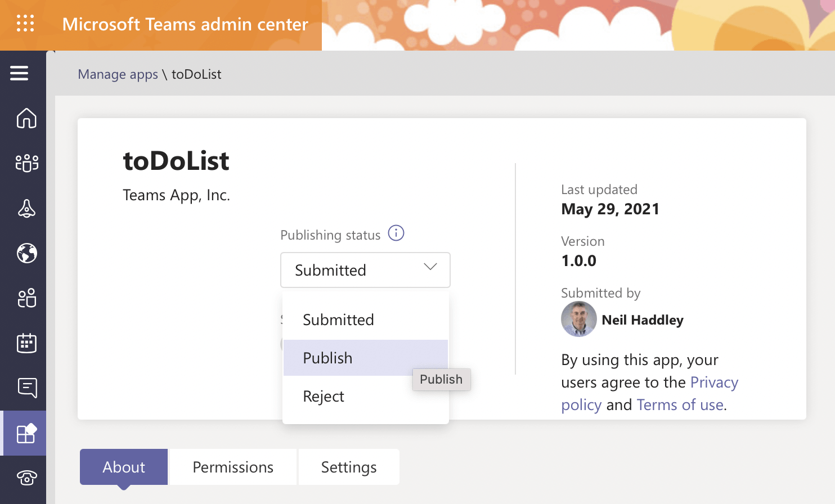The image size is (835, 504).
Task: Switch to the Permissions tab
Action: [233, 467]
